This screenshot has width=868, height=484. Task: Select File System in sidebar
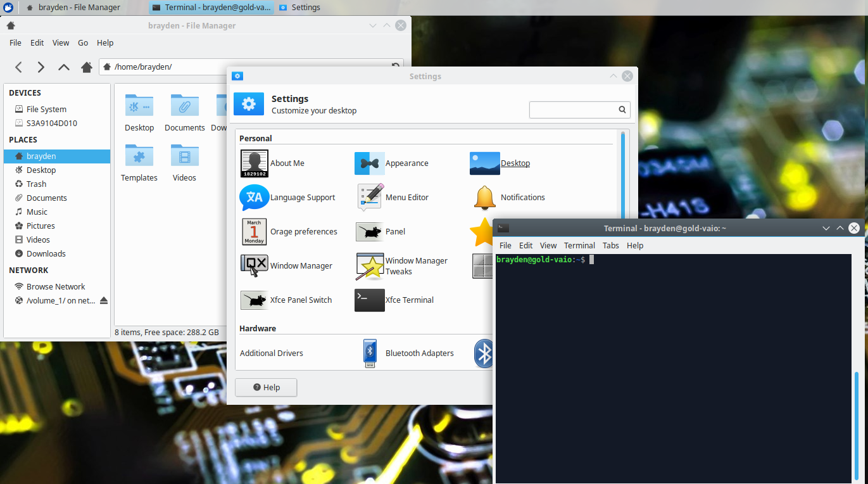[57, 109]
